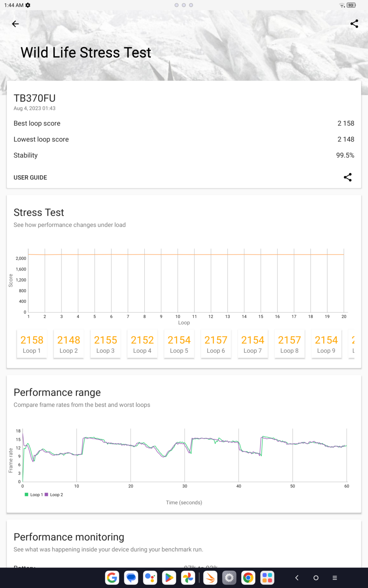368x588 pixels.
Task: Click the status bar clock 1:44 AM
Action: (14, 5)
